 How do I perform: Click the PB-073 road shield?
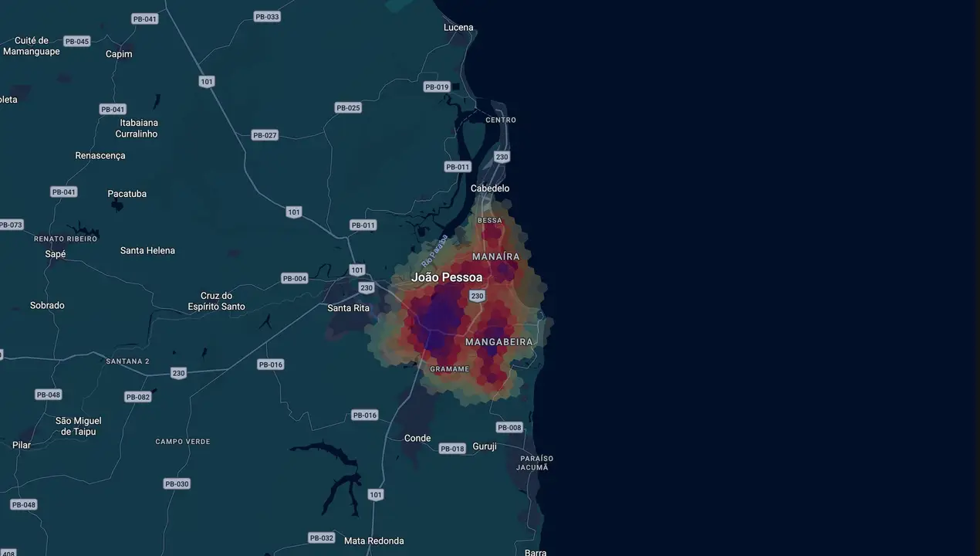point(11,225)
